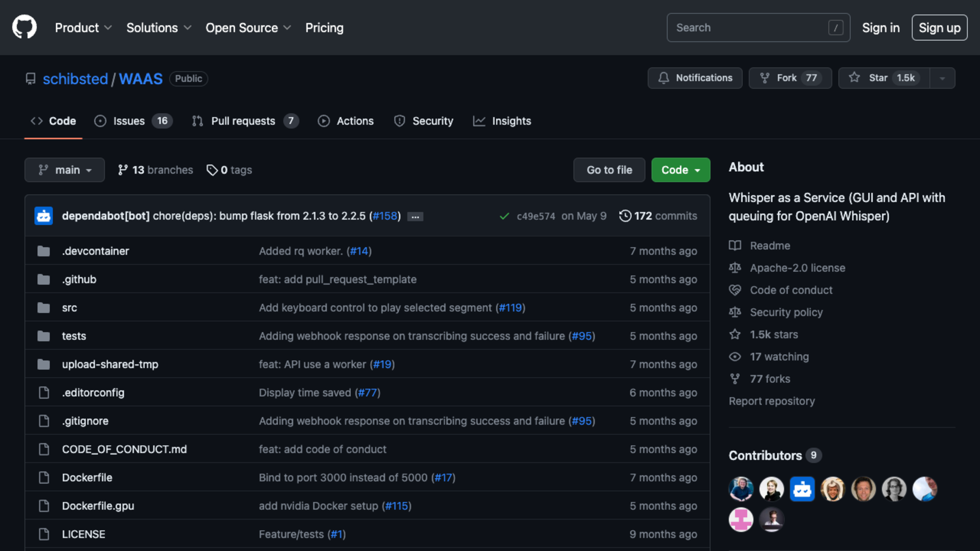Click the fork icon beside 77 forks

click(735, 379)
